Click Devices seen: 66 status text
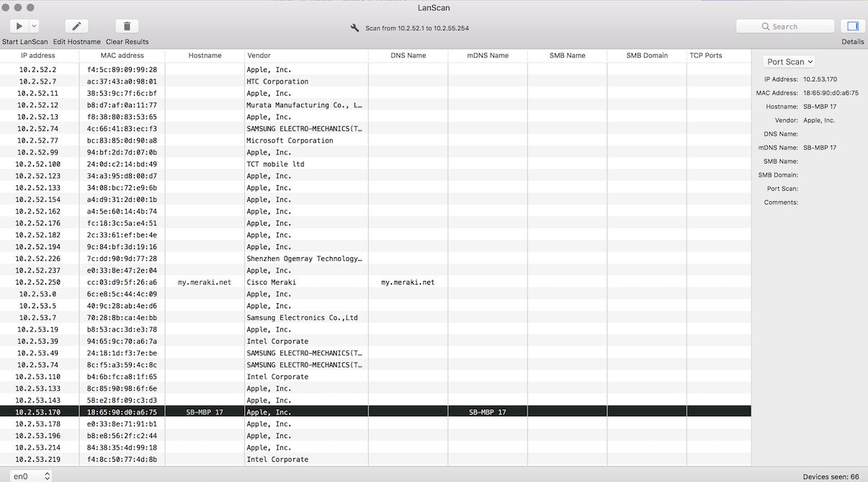The height and width of the screenshot is (482, 868). click(831, 477)
